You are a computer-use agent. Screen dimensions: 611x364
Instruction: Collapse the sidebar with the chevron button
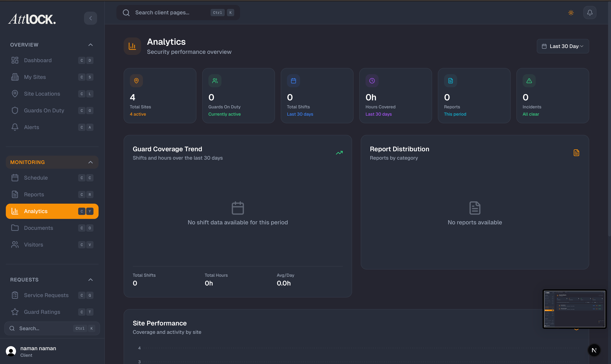tap(91, 18)
